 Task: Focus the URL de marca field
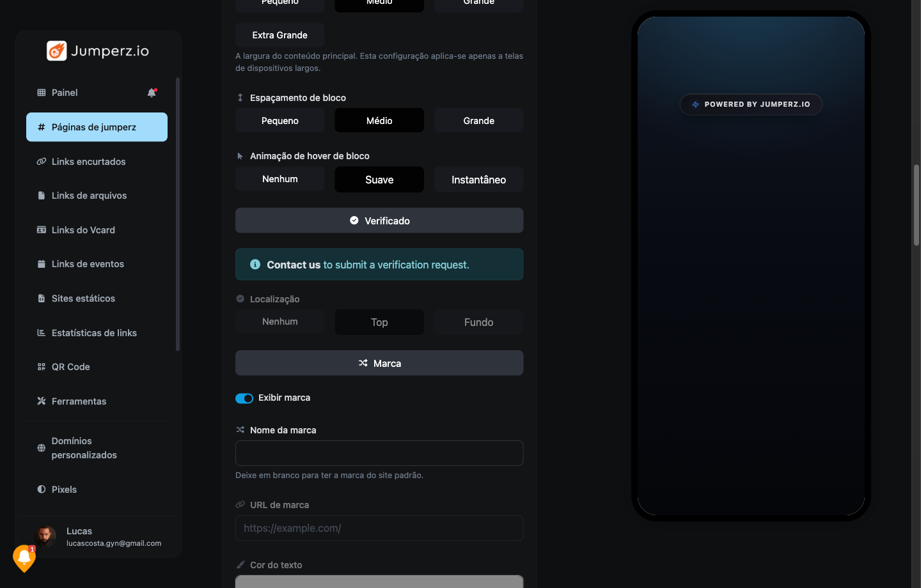click(379, 529)
